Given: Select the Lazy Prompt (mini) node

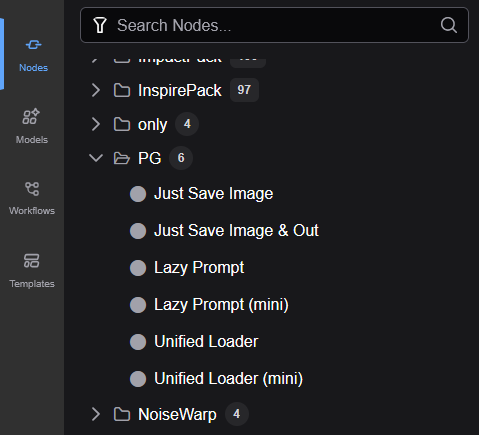Looking at the screenshot, I should pos(221,305).
